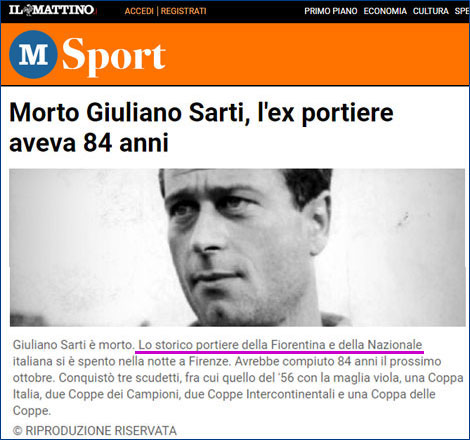
Task: Click the second headline line 'aveva 84 anni'
Action: (89, 143)
